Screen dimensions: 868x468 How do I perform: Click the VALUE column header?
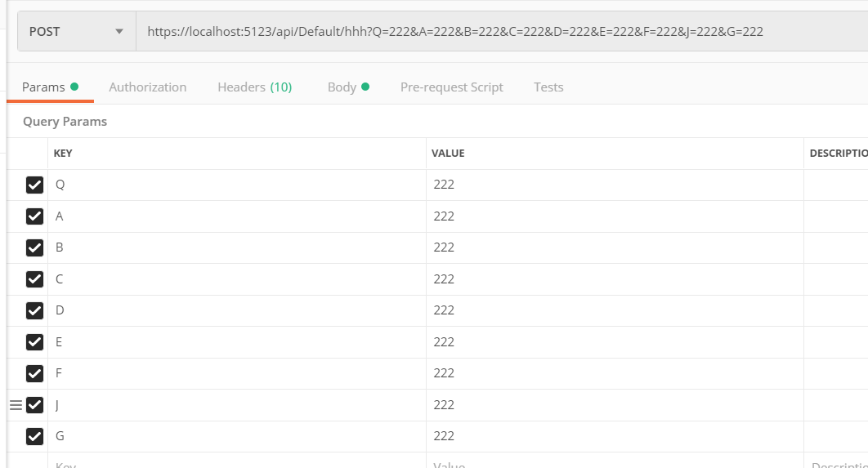(448, 154)
